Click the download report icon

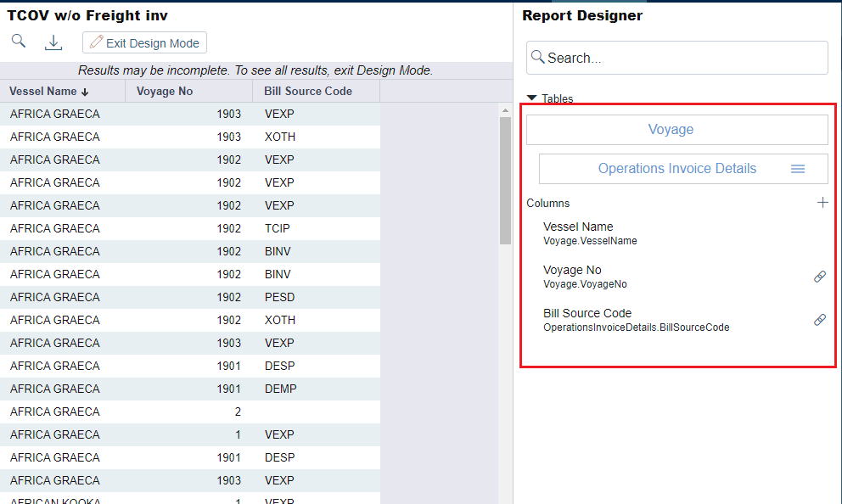[x=53, y=42]
